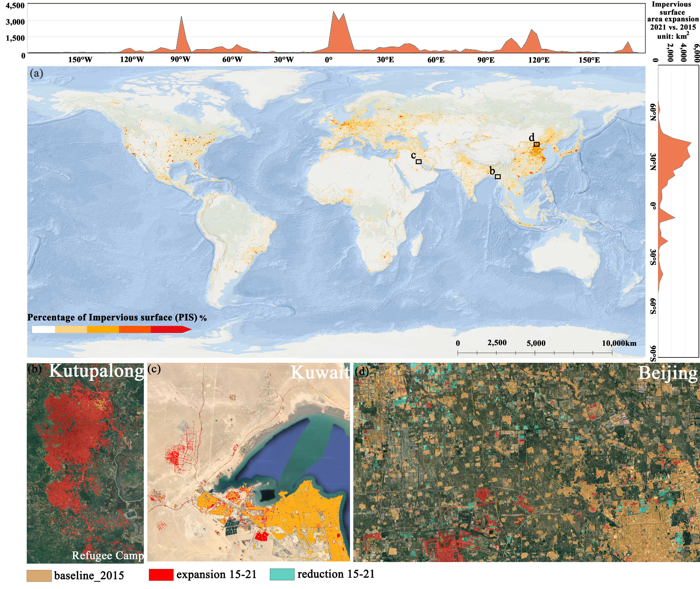Viewport: 700px width, 589px height.
Task: Click the Refugee Camp label
Action: point(107,555)
